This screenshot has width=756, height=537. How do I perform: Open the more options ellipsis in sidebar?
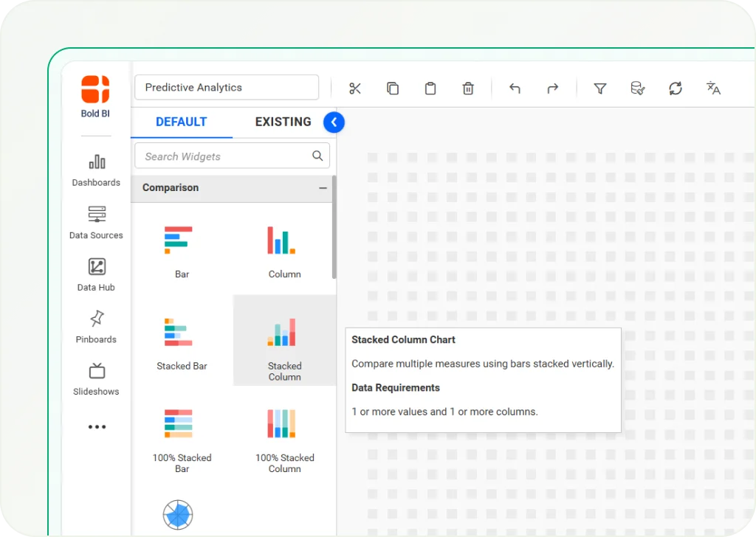[97, 427]
